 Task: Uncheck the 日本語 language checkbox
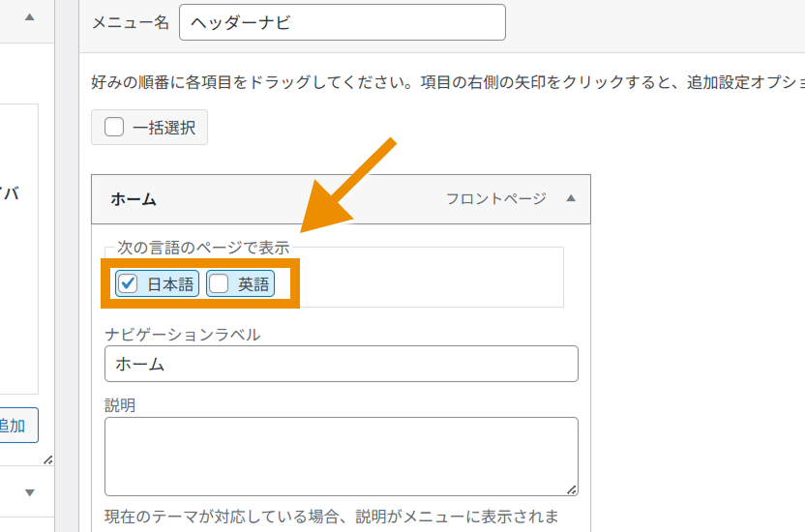128,284
